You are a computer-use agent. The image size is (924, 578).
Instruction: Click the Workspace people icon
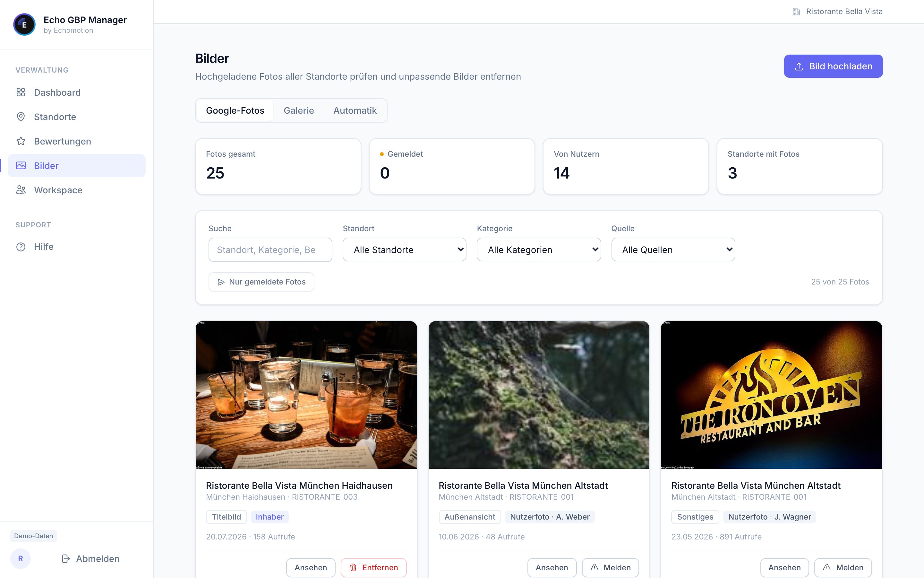pos(21,190)
